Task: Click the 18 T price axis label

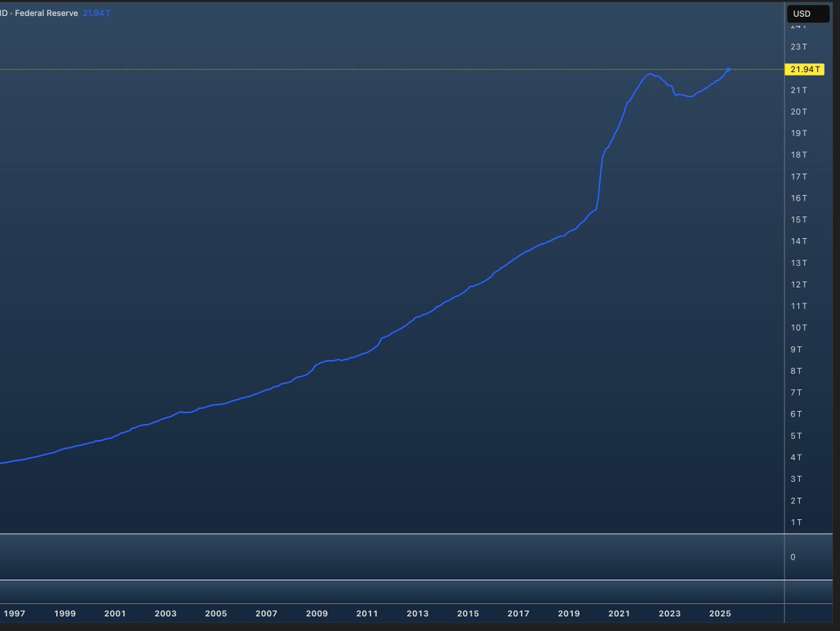Action: (799, 155)
